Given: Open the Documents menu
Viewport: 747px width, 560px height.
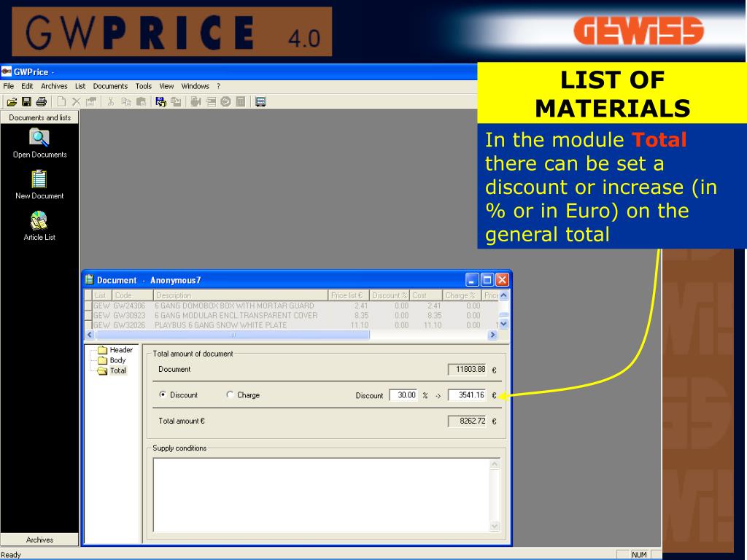Looking at the screenshot, I should 110,86.
